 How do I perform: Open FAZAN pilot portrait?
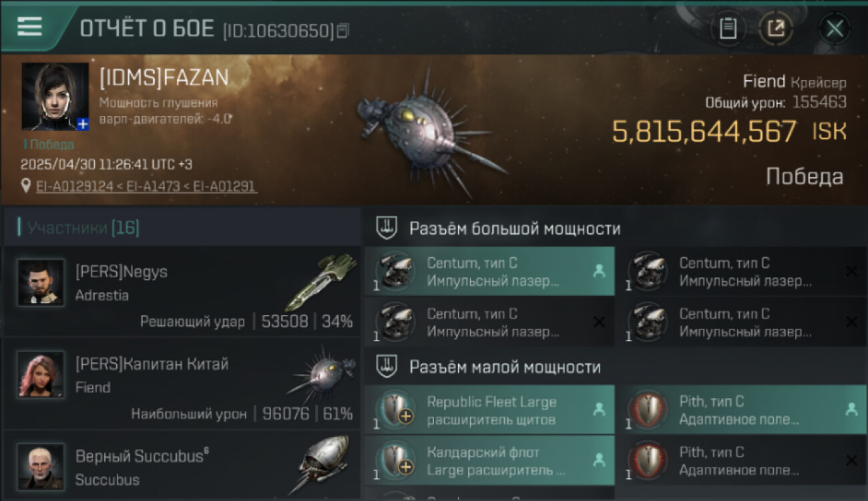coord(55,96)
